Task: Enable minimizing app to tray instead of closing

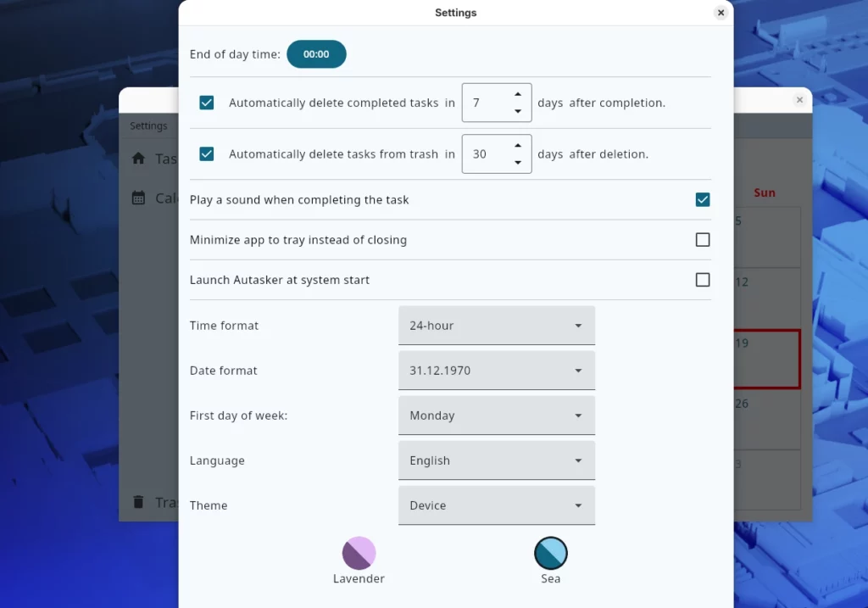Action: 702,239
